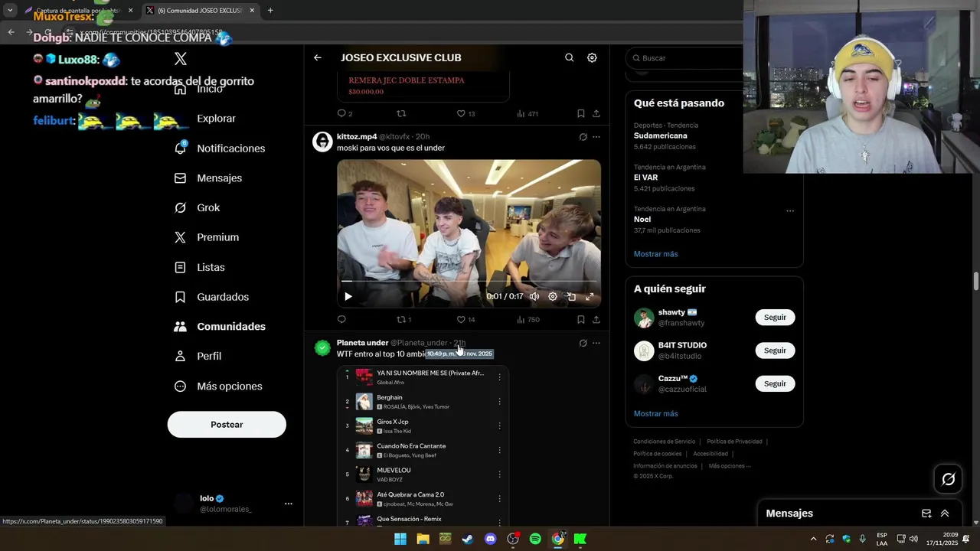This screenshot has height=551, width=980.
Task: Open the X logo home icon
Action: pos(181,58)
